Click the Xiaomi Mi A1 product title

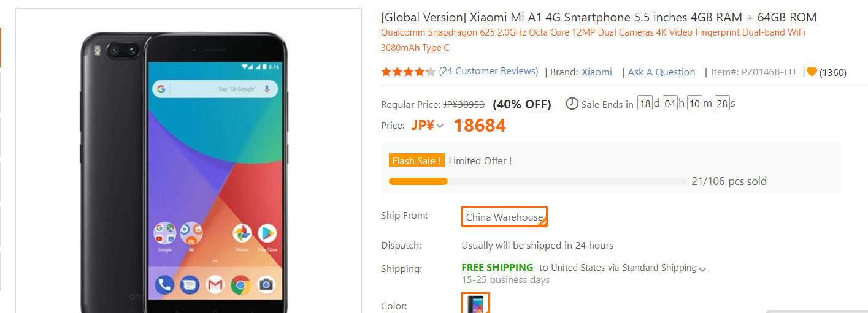tap(599, 17)
